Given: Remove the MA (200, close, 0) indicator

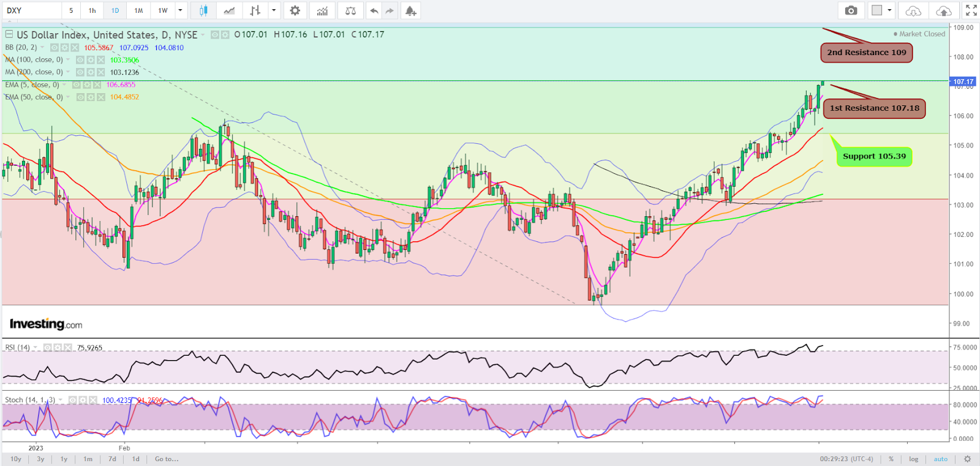Looking at the screenshot, I should [x=101, y=72].
